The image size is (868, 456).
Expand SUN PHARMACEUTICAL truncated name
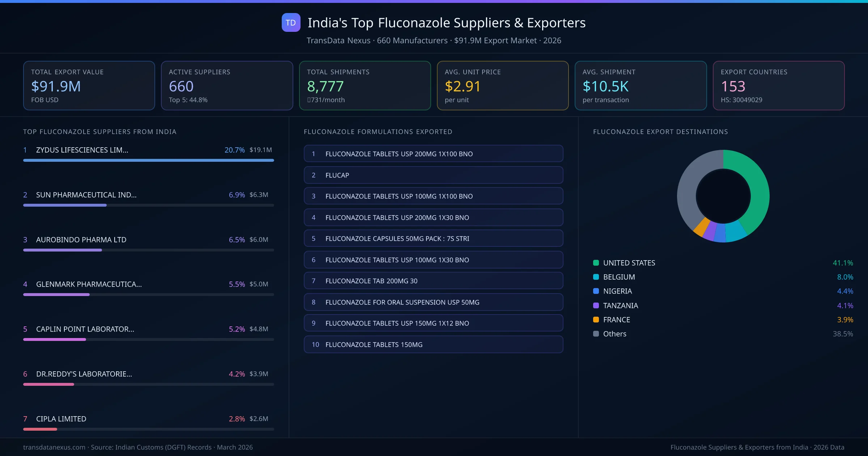click(86, 195)
